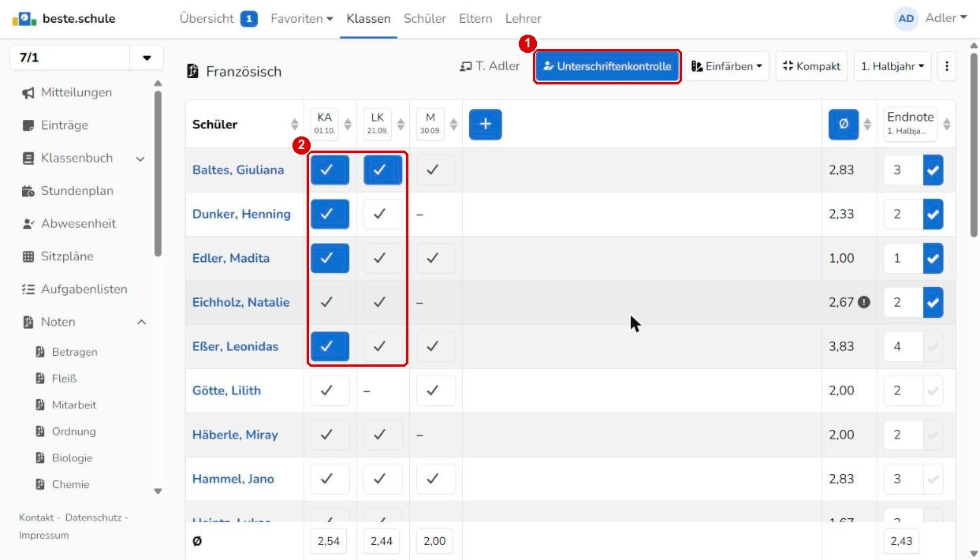Toggle LK signature check for Dunker, Henning
The height and width of the screenshot is (560, 980).
coord(382,214)
